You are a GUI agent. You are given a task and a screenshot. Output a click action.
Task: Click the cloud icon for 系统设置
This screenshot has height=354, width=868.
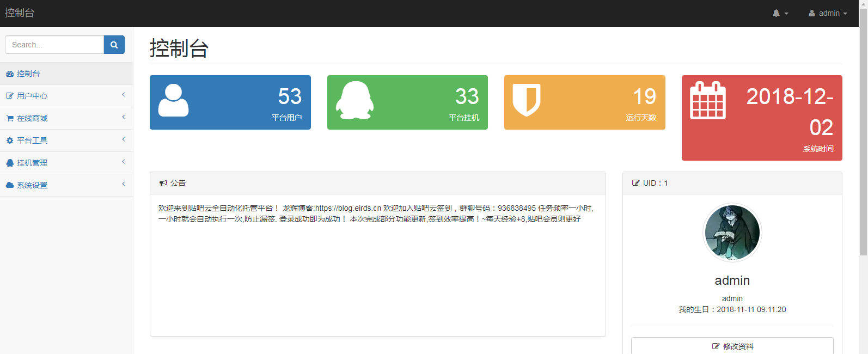point(10,185)
